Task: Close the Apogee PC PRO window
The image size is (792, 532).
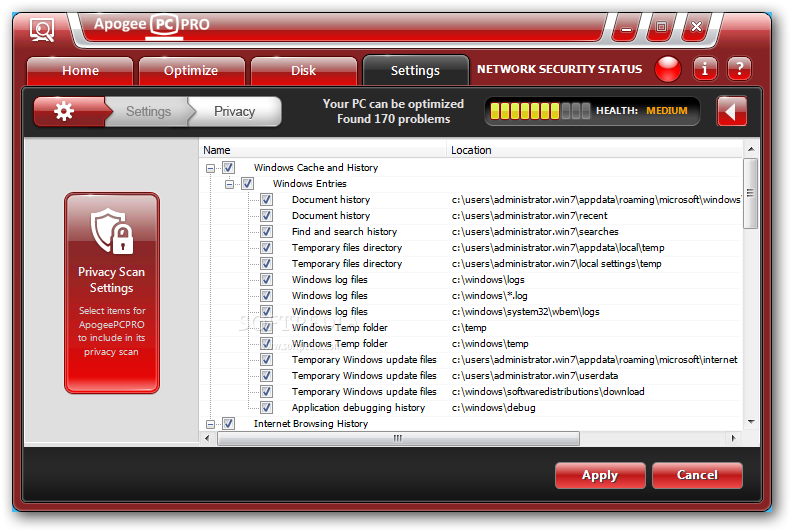Action: tap(696, 27)
